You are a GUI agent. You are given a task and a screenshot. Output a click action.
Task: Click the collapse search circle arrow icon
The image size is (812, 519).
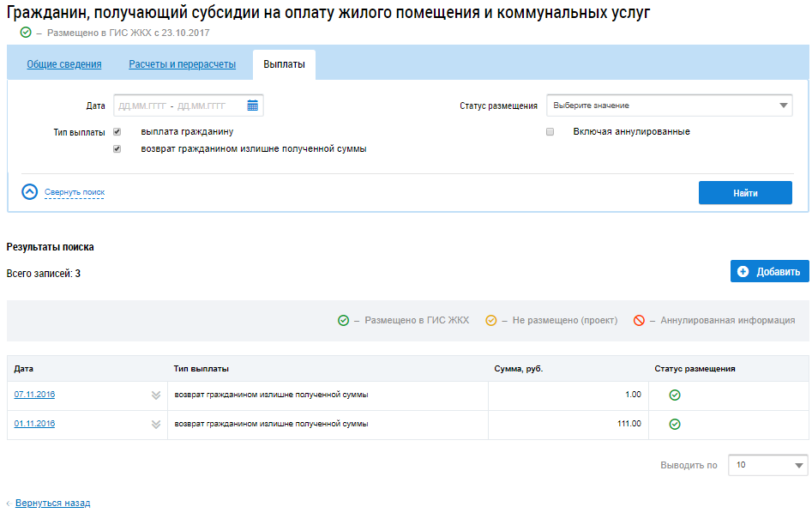click(x=30, y=192)
